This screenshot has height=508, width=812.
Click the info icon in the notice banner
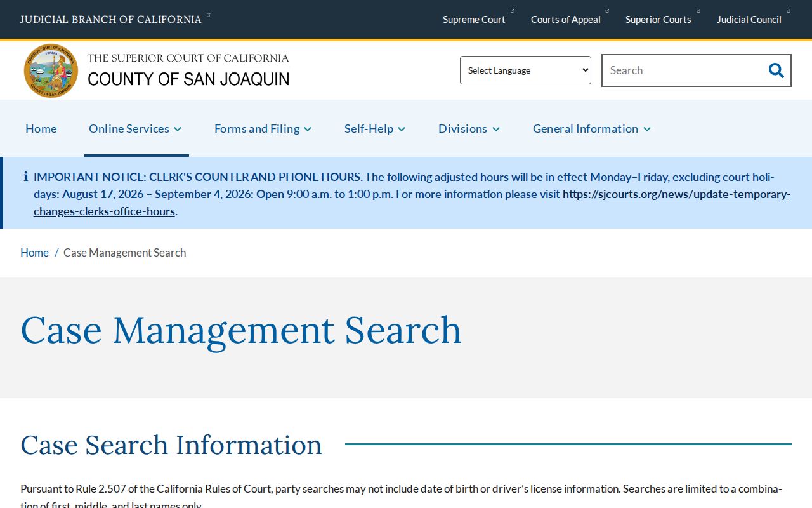[x=26, y=177]
